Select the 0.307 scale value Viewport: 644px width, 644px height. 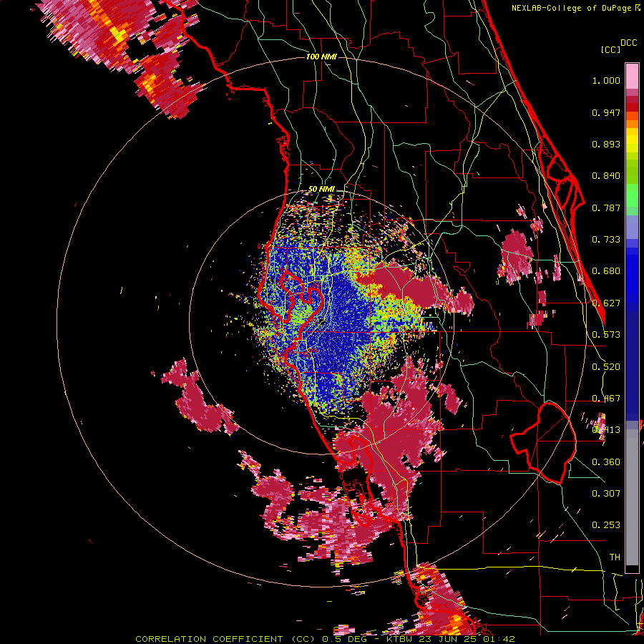[606, 494]
